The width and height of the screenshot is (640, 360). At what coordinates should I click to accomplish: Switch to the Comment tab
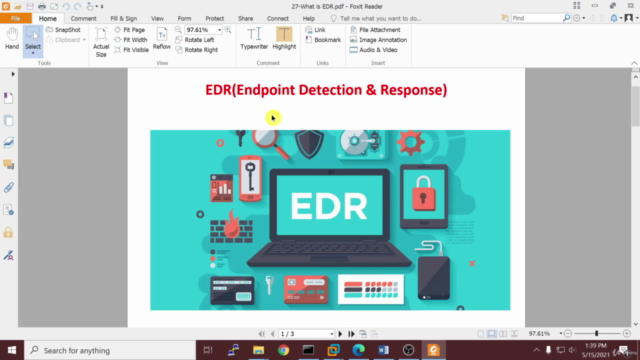click(x=83, y=18)
